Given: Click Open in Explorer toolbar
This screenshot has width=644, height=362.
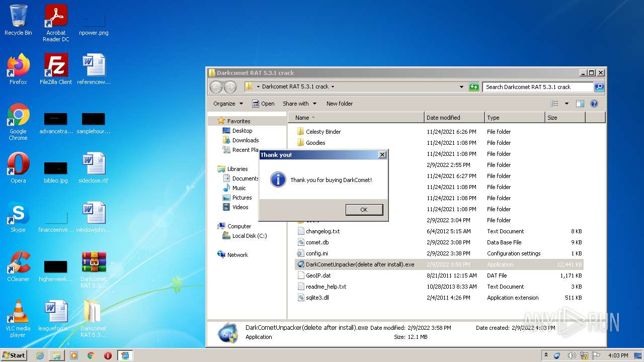Looking at the screenshot, I should tap(263, 104).
